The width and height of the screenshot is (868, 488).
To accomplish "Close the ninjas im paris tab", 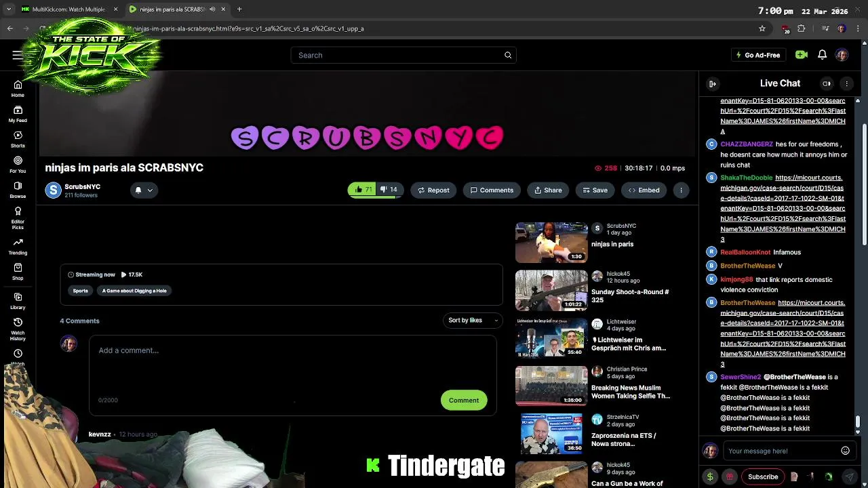I will click(223, 9).
